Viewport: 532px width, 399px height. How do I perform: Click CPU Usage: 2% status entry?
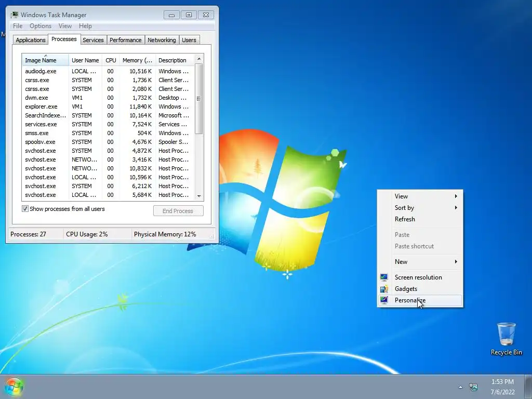pyautogui.click(x=87, y=234)
